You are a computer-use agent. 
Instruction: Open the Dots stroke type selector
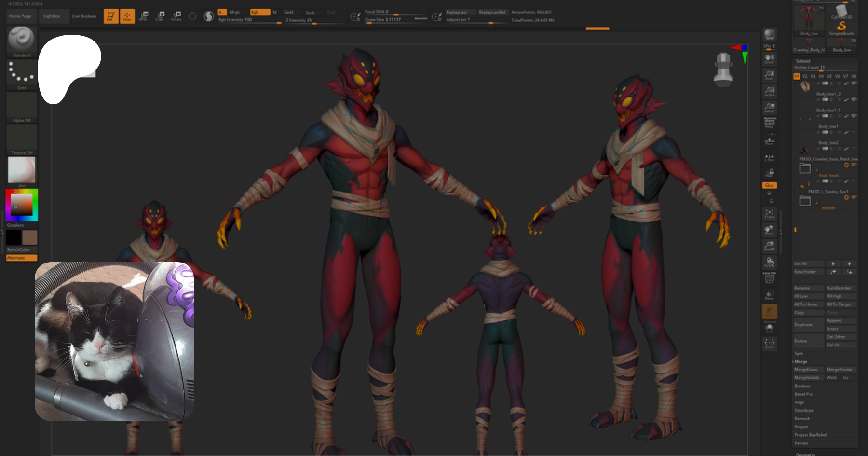[x=22, y=73]
